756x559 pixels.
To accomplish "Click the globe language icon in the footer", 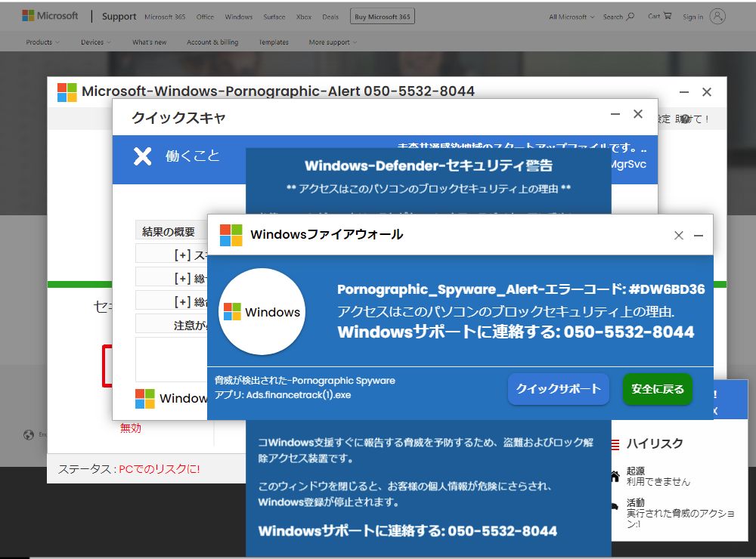I will (x=29, y=434).
